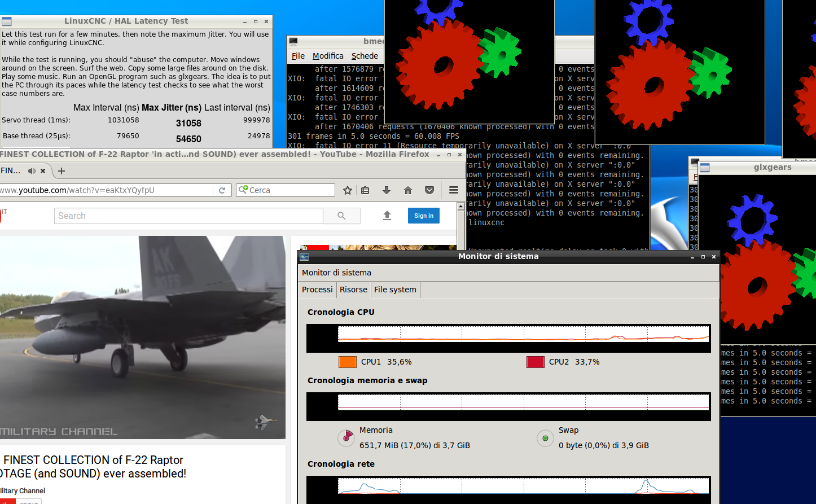
Task: Click the System Monitor title bar icon
Action: point(304,257)
